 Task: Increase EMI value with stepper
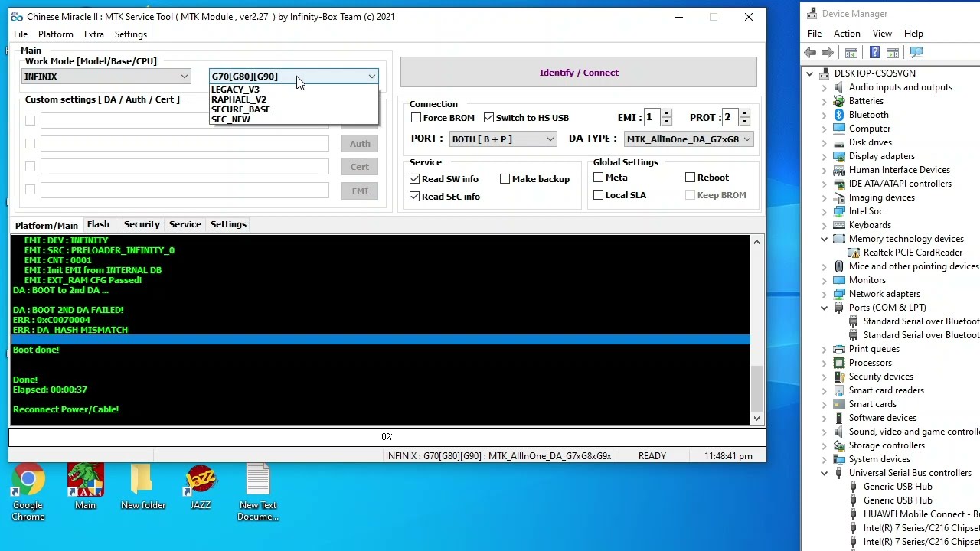pos(667,113)
